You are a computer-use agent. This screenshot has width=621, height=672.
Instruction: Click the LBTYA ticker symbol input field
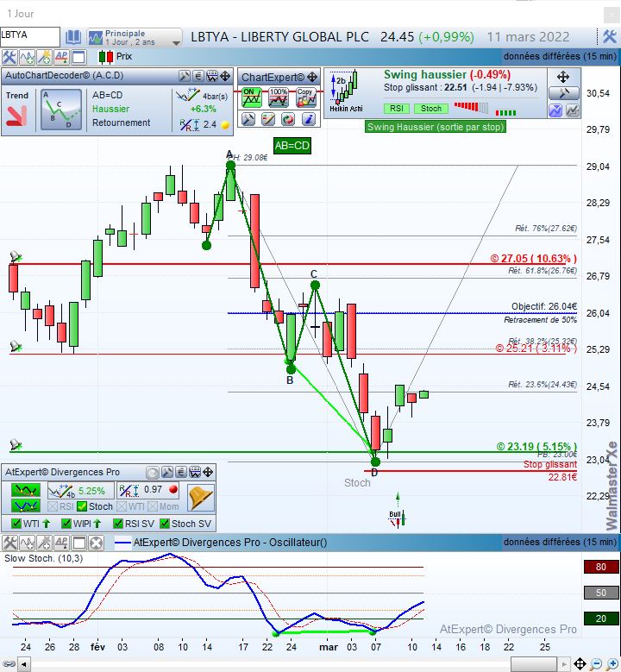coord(30,36)
